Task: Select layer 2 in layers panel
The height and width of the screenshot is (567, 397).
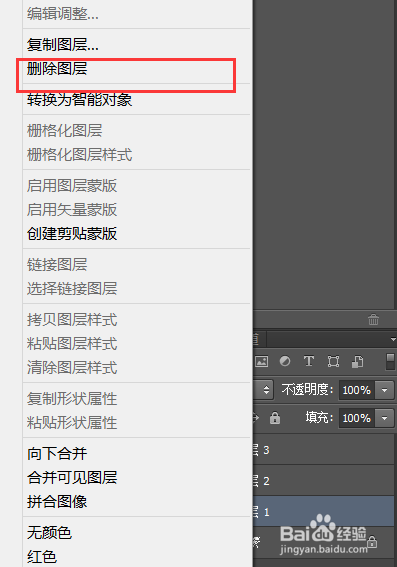Action: tap(324, 481)
